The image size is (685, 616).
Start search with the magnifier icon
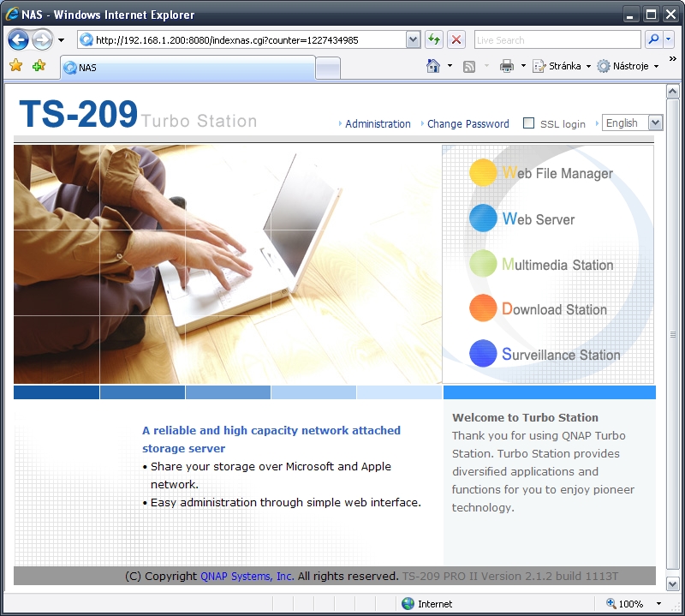tap(653, 39)
